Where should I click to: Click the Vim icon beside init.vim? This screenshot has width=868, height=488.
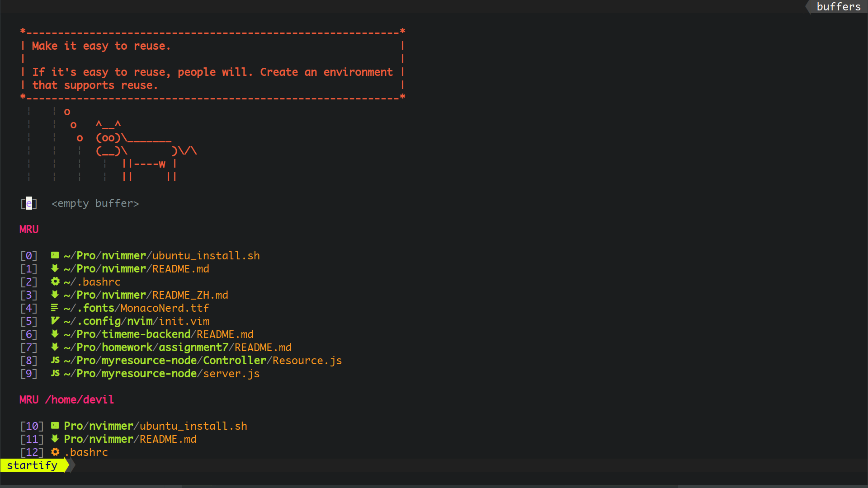coord(55,321)
